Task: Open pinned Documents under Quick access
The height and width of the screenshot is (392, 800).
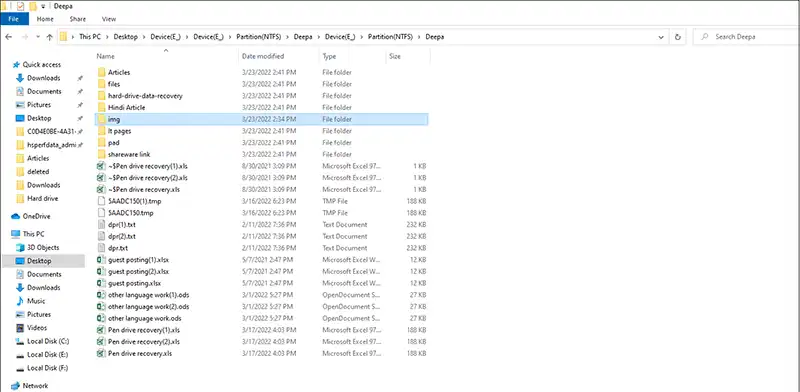Action: 44,91
